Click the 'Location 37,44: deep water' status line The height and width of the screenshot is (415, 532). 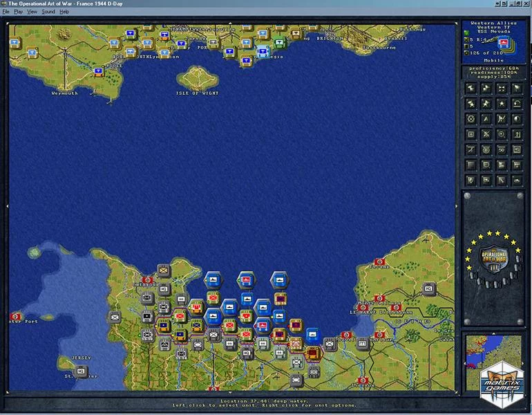coord(265,400)
